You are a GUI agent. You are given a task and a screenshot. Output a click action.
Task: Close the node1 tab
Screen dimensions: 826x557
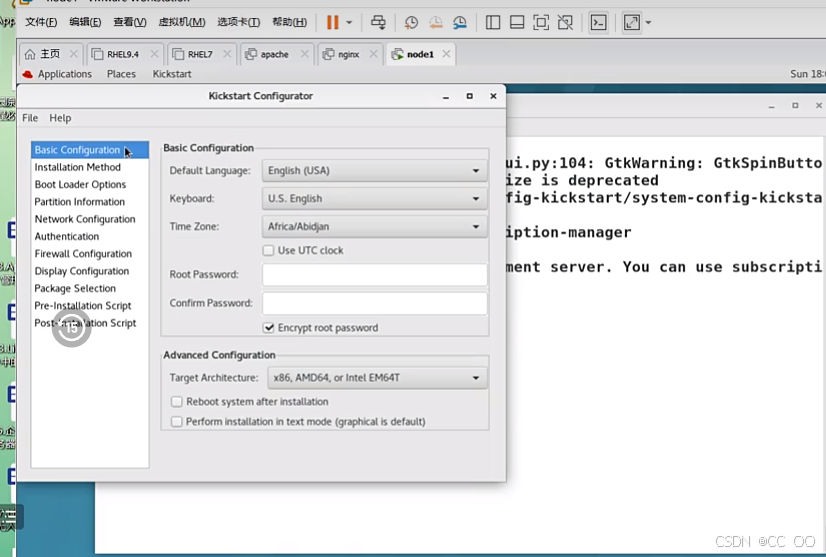[446, 54]
